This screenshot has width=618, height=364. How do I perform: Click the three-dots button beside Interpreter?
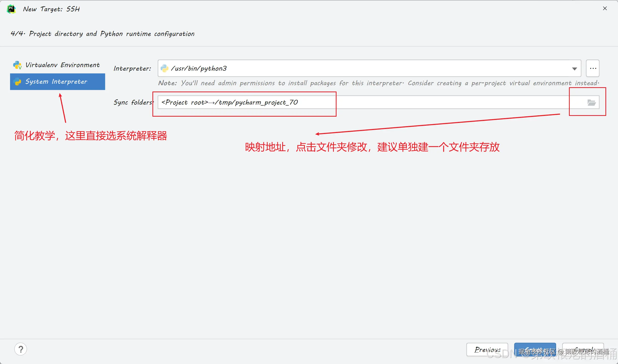click(x=593, y=68)
